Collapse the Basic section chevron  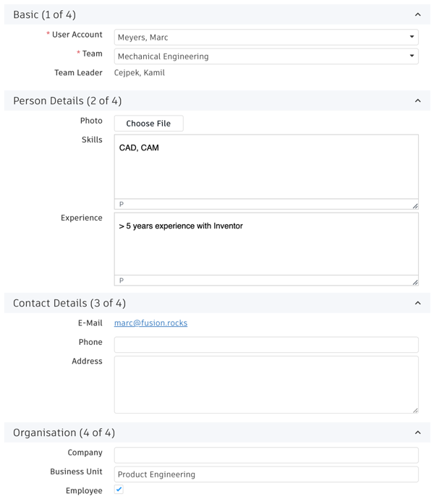click(x=417, y=14)
